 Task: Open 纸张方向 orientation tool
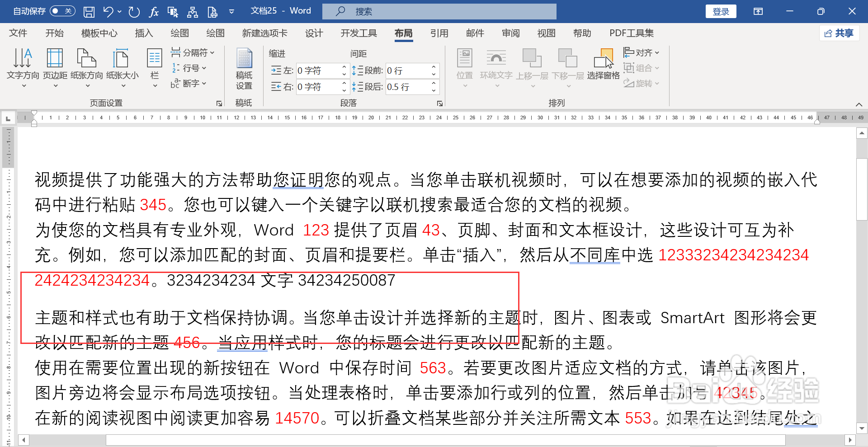[x=87, y=67]
